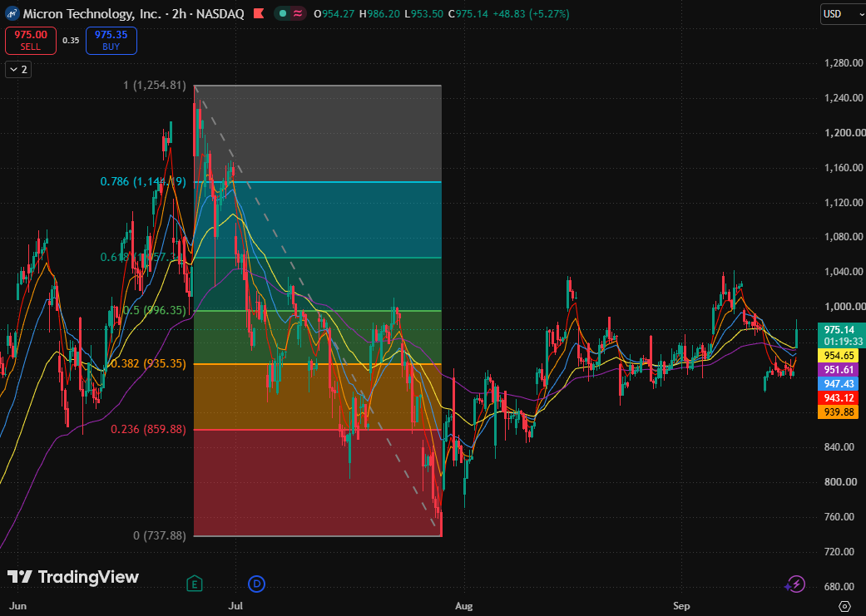The height and width of the screenshot is (616, 866).
Task: Click the 975.35 BUY button
Action: pos(111,41)
